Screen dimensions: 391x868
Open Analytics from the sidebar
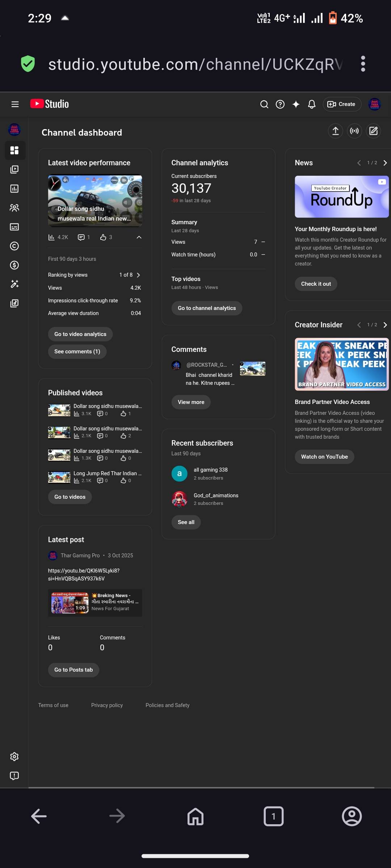click(14, 188)
